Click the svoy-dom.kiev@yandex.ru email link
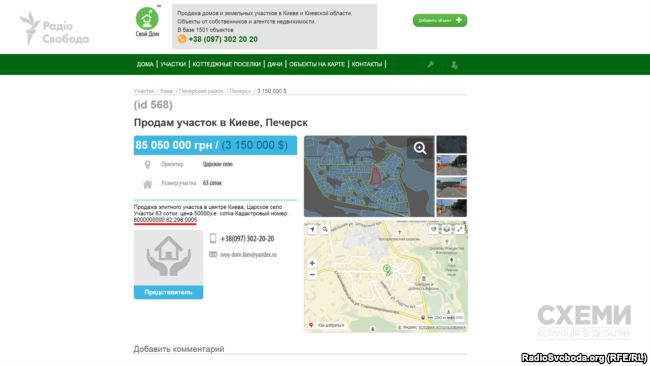The height and width of the screenshot is (366, 650). click(x=248, y=255)
